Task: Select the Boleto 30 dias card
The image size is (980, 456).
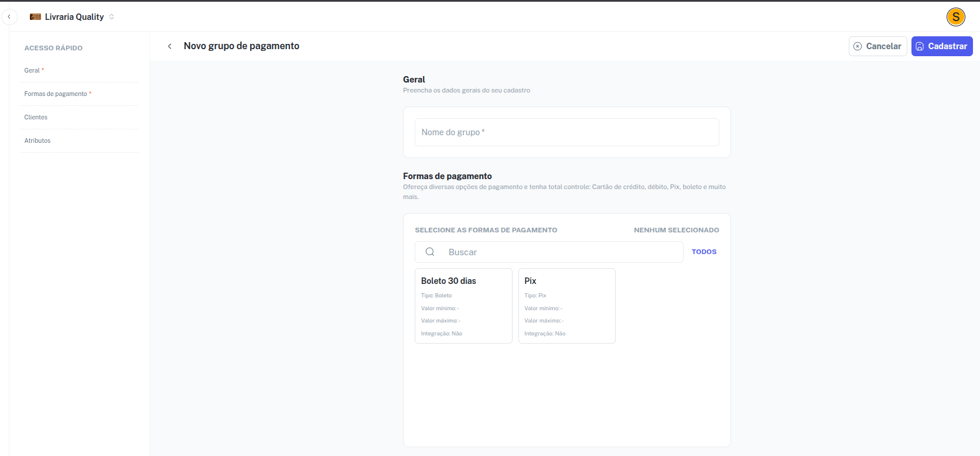Action: tap(463, 306)
